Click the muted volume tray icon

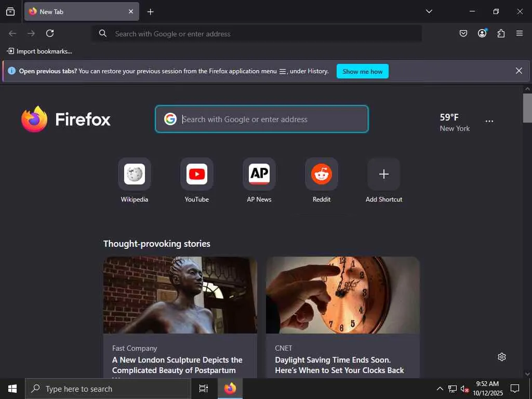pos(464,389)
